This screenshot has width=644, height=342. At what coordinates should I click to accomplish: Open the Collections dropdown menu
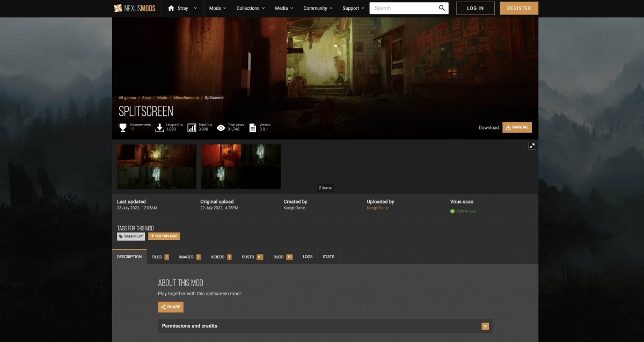coord(250,8)
